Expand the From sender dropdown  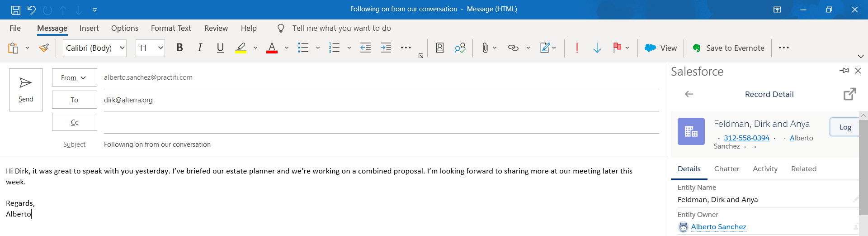tap(74, 77)
